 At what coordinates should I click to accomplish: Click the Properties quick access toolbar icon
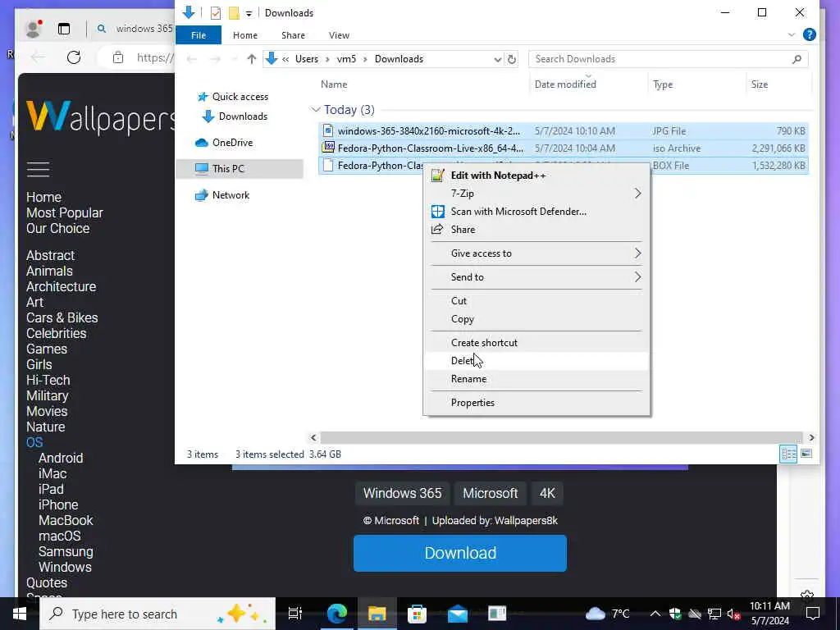[216, 13]
